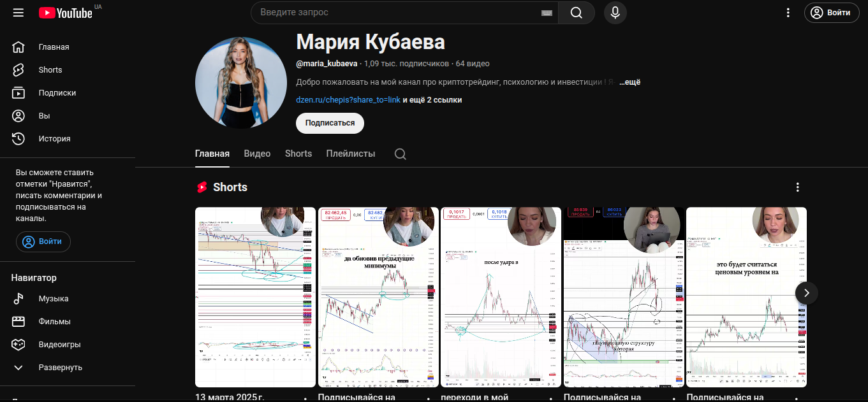Click the YouTube logo
Screen dimensions: 868x402
tap(65, 13)
